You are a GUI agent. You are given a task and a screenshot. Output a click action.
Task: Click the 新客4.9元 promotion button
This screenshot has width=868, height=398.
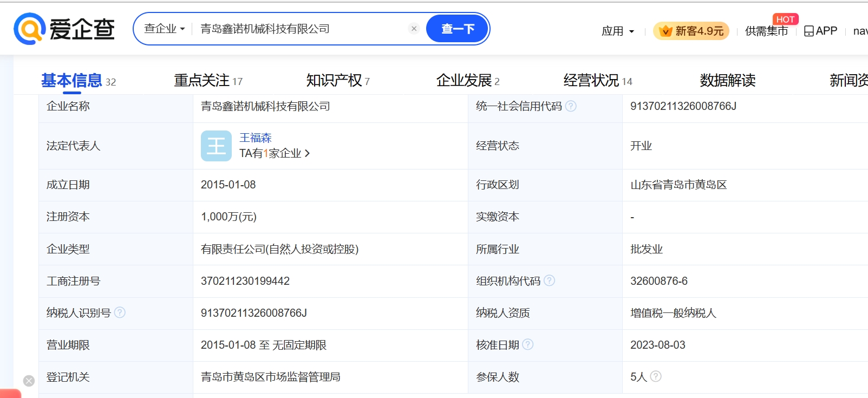pyautogui.click(x=691, y=31)
